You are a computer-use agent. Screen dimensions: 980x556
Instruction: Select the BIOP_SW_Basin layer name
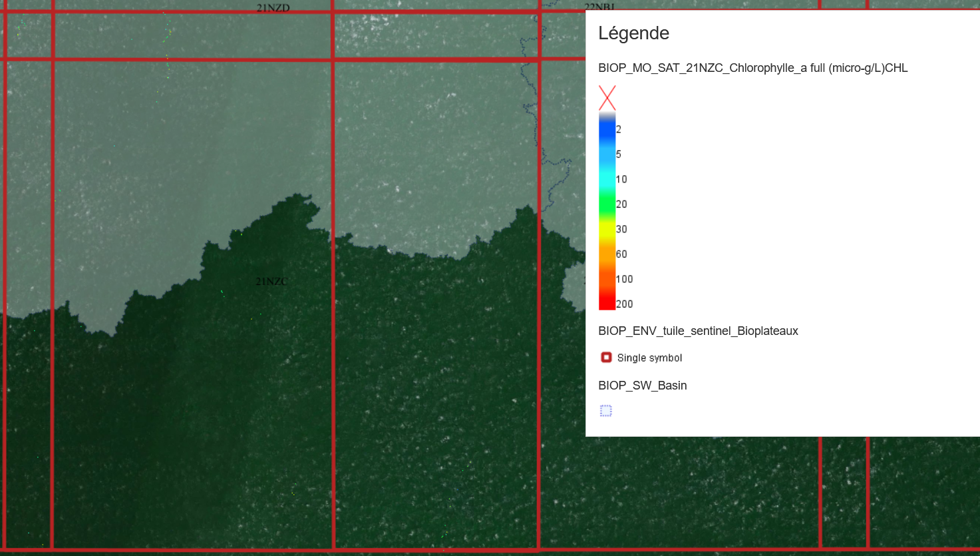tap(642, 386)
